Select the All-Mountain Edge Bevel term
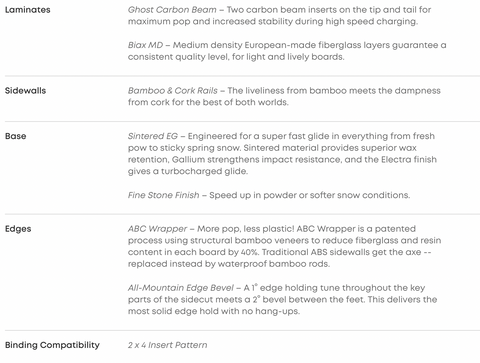The image size is (480, 363). coord(181,288)
